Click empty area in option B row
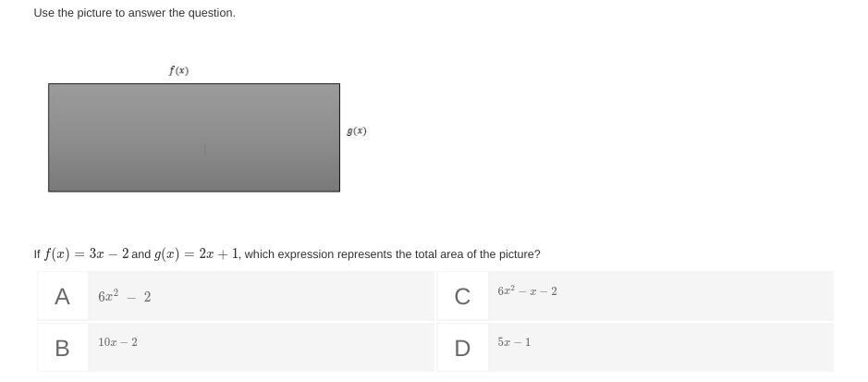This screenshot has width=868, height=382. click(296, 348)
